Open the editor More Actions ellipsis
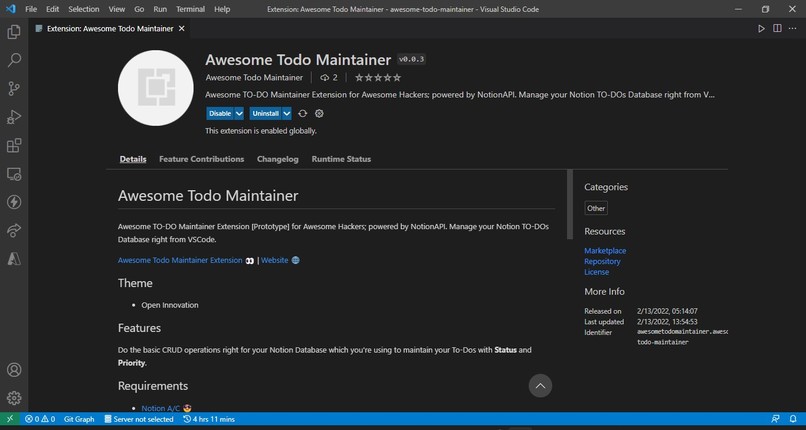Screen dimensions: 806x430 [x=792, y=29]
